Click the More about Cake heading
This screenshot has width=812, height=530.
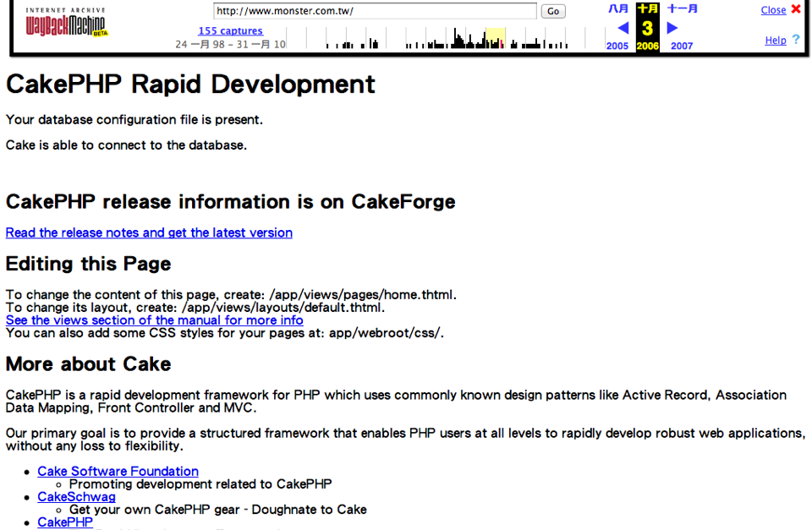89,364
